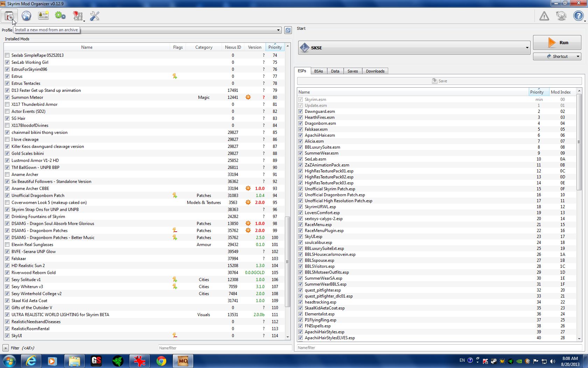Switch to the BSAs tab
This screenshot has width=588, height=368.
point(318,71)
